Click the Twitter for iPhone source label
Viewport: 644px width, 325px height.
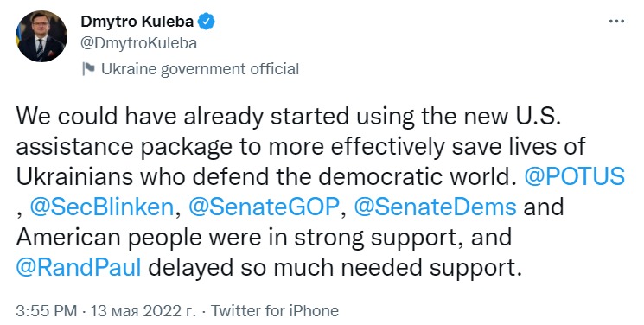pos(275,310)
